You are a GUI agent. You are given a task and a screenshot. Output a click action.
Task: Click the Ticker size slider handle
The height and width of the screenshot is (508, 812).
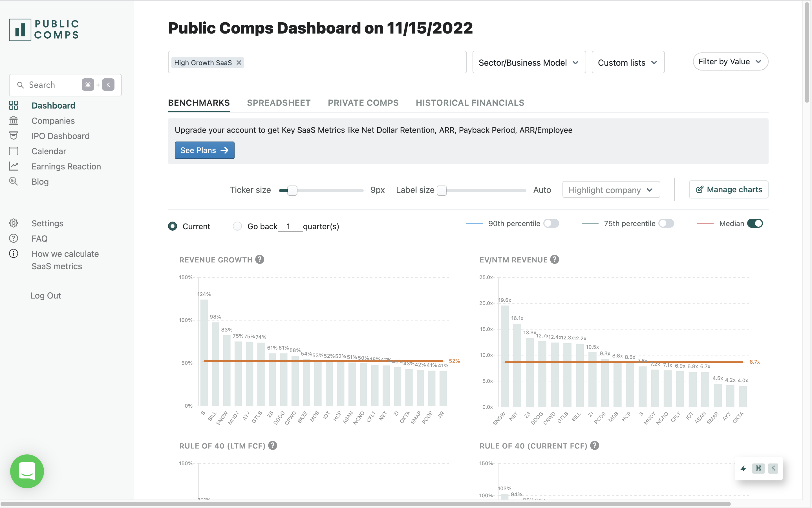click(292, 191)
